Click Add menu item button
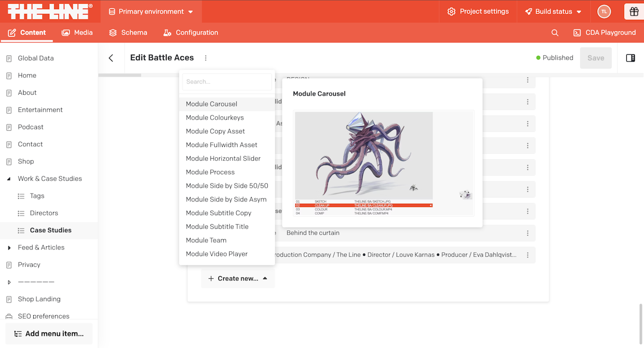Viewport: 644px width, 348px height. pos(49,334)
